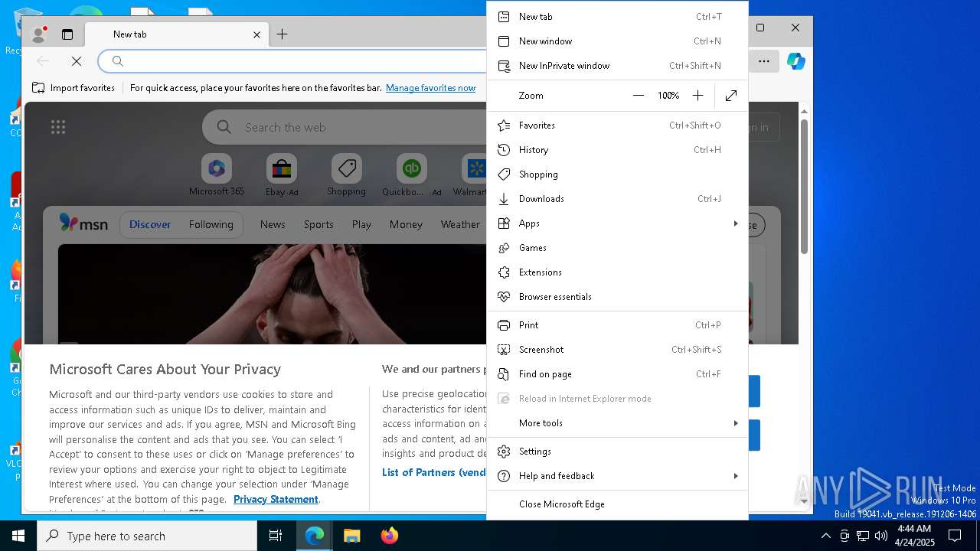Open the Edge three-dot menu button

764,61
